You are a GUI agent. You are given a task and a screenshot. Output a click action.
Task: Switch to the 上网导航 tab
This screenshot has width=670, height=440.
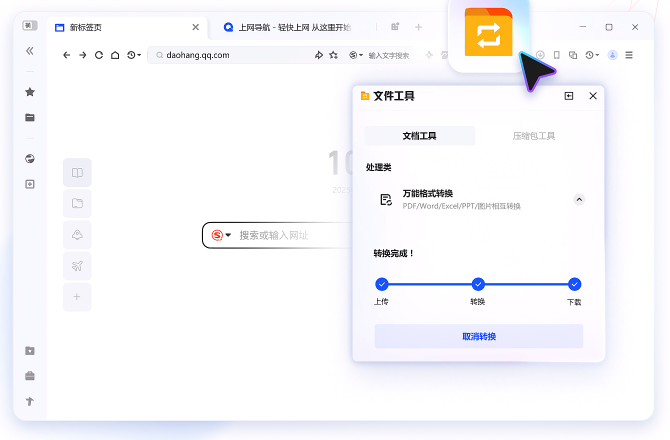(x=288, y=27)
